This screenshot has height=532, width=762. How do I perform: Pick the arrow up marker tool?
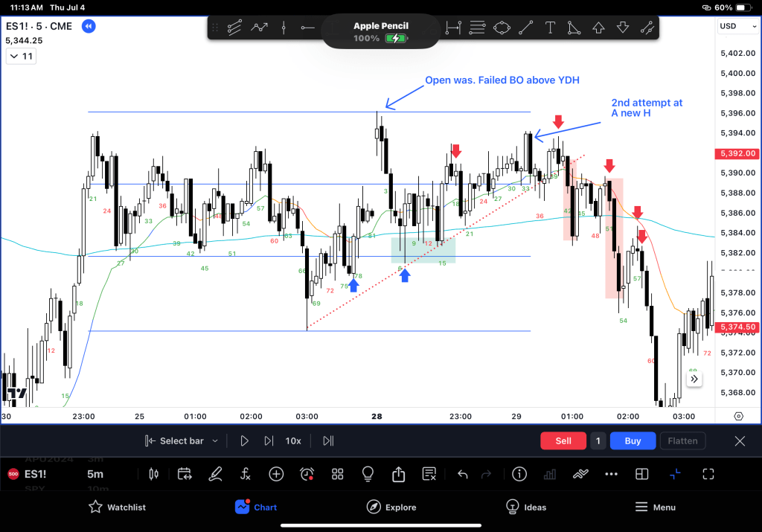tap(598, 28)
